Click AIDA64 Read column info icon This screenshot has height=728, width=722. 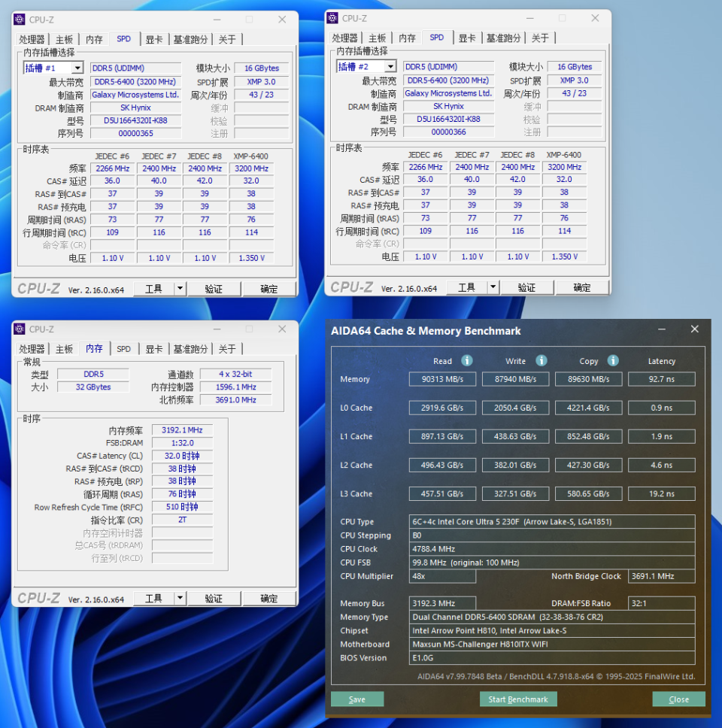[x=466, y=360]
